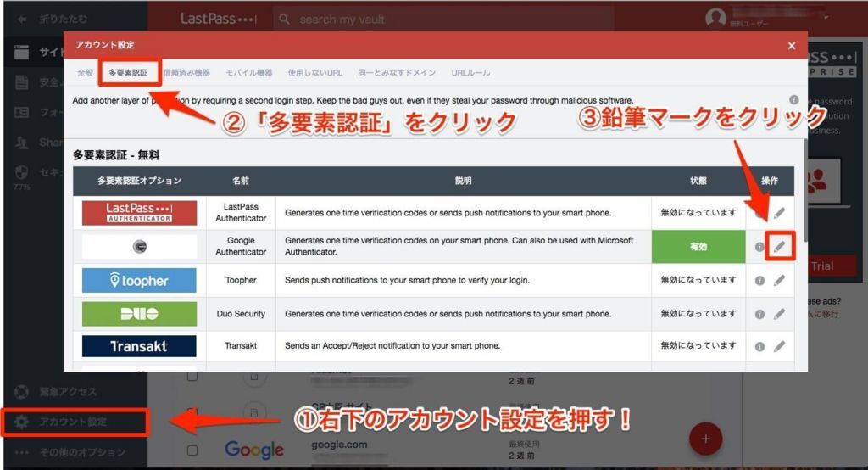Open the モバイル機器 tab
This screenshot has height=470, width=868.
click(249, 73)
